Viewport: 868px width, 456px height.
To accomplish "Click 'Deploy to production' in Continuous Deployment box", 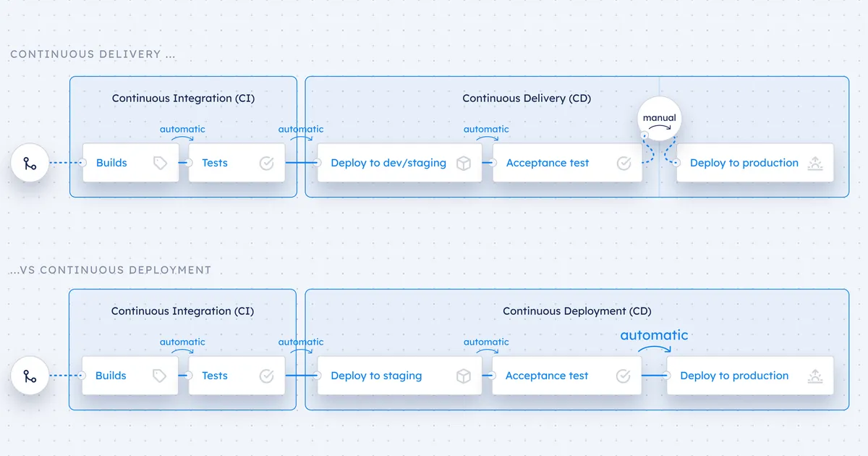I will 734,376.
